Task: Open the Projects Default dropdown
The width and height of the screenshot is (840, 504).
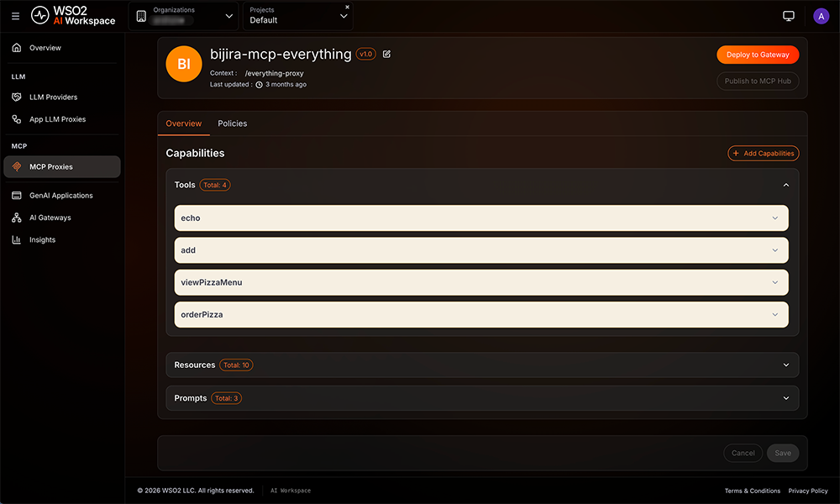Action: point(298,16)
